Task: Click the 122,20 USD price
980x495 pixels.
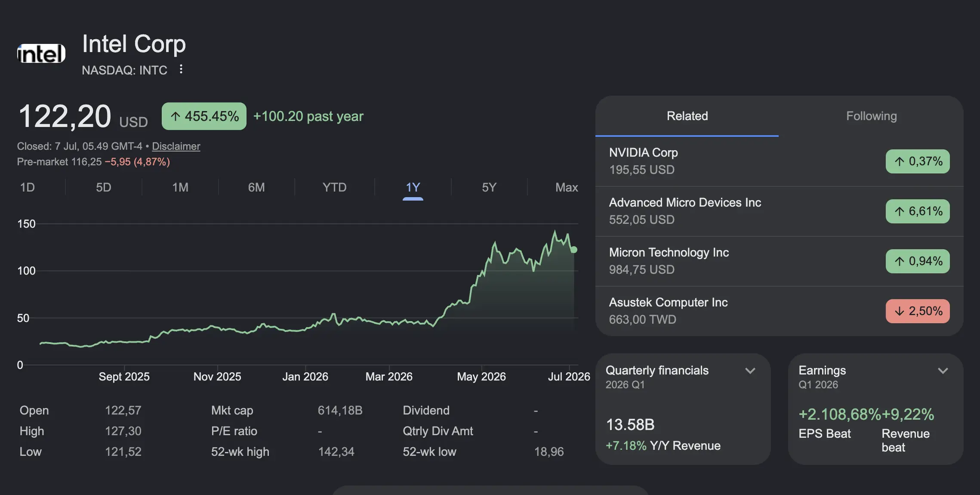Action: pyautogui.click(x=83, y=117)
